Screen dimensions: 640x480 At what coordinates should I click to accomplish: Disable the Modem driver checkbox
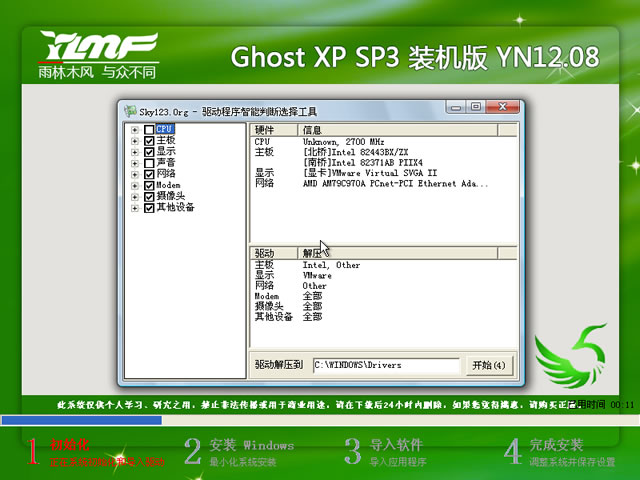(149, 185)
